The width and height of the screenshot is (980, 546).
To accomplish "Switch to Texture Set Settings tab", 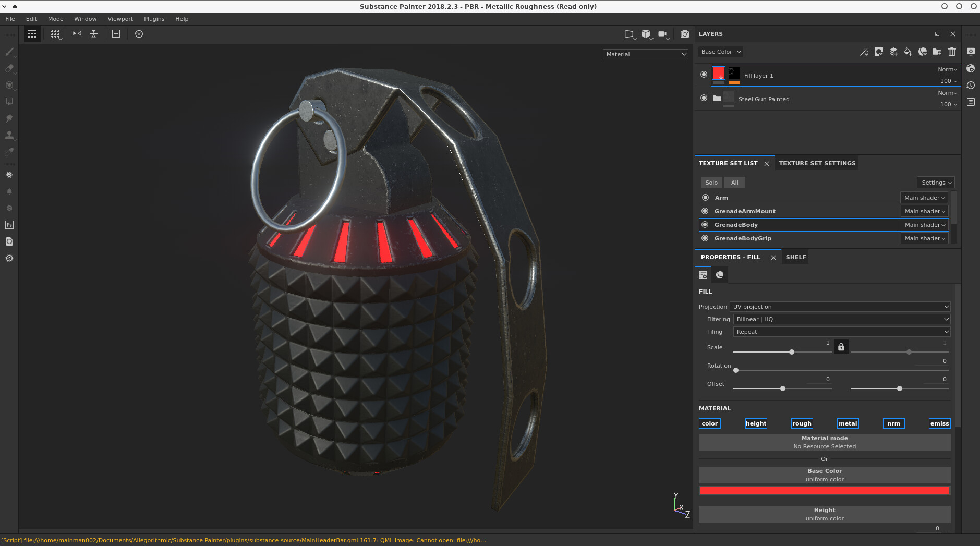I will pos(817,163).
